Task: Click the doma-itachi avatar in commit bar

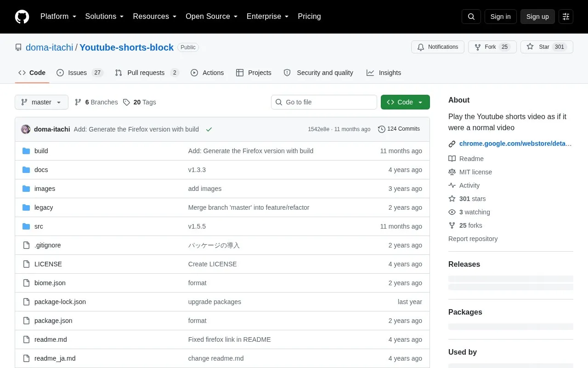Action: pyautogui.click(x=26, y=129)
